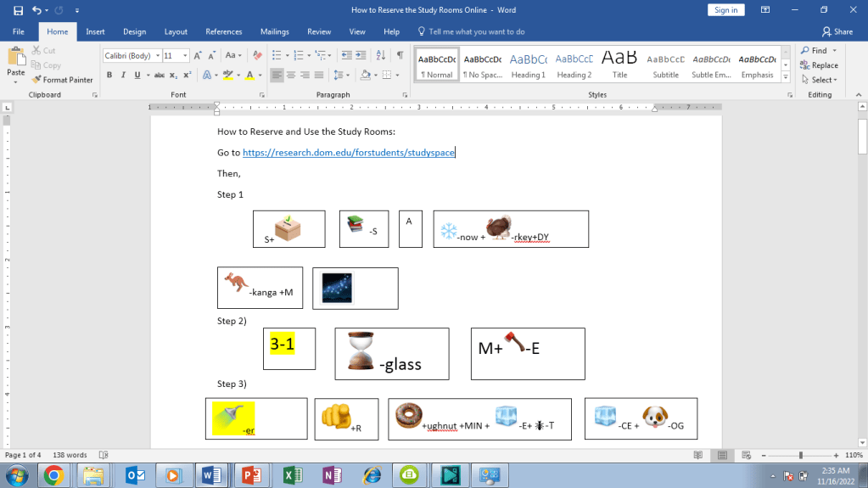This screenshot has height=488, width=868.
Task: Toggle Bold formatting
Action: coord(109,76)
